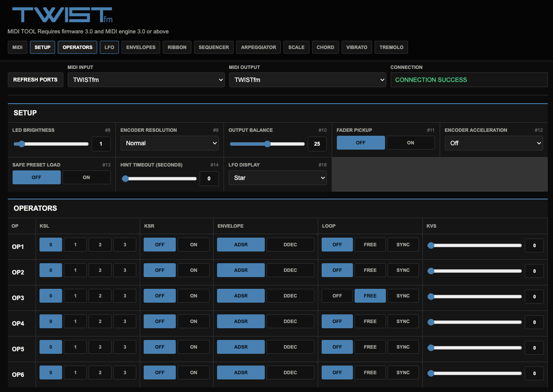Screen dimensions: 553x392
Task: Open the CHORD tab
Action: tap(326, 47)
